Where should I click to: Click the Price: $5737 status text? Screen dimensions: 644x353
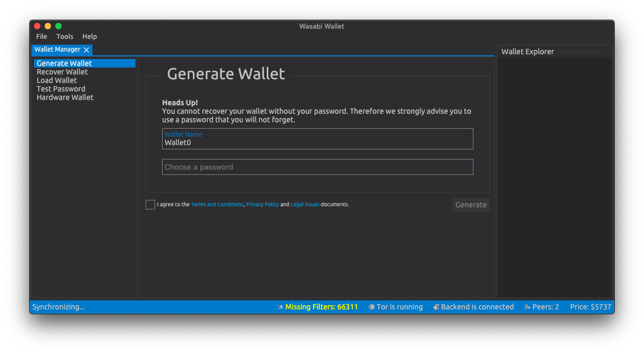[591, 307]
